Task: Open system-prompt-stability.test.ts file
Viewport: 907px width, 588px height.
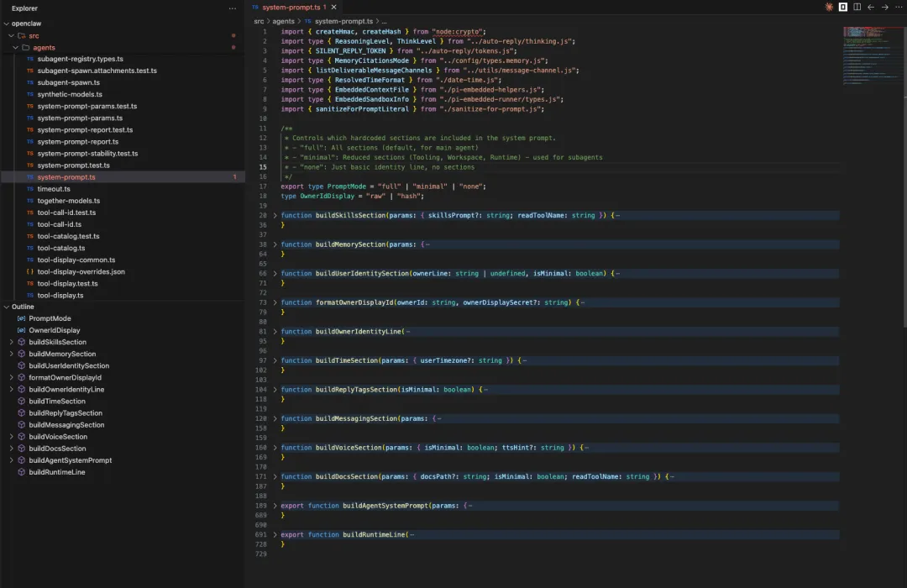Action: point(88,154)
